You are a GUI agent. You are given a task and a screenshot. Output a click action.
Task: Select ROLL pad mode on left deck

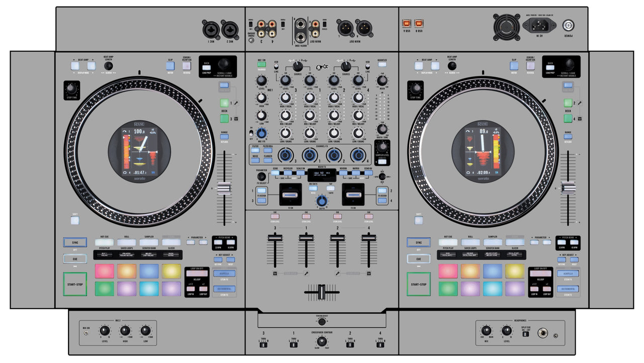[x=127, y=242]
